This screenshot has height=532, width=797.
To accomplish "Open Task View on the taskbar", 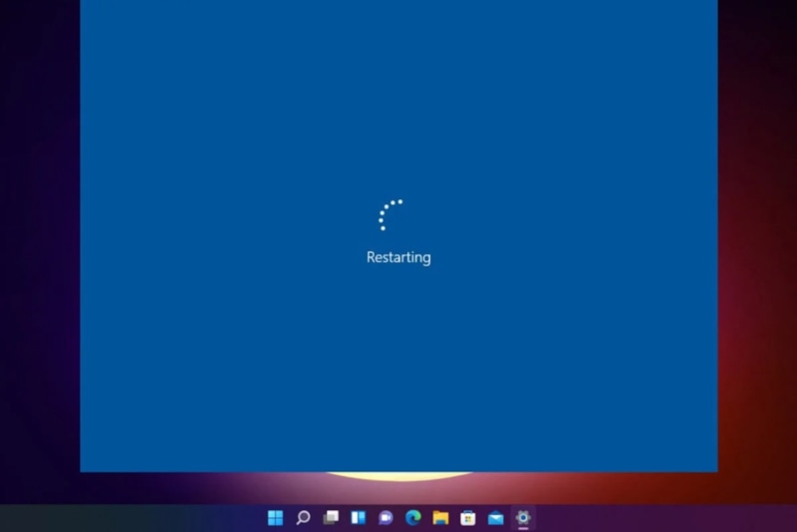I will point(331,518).
